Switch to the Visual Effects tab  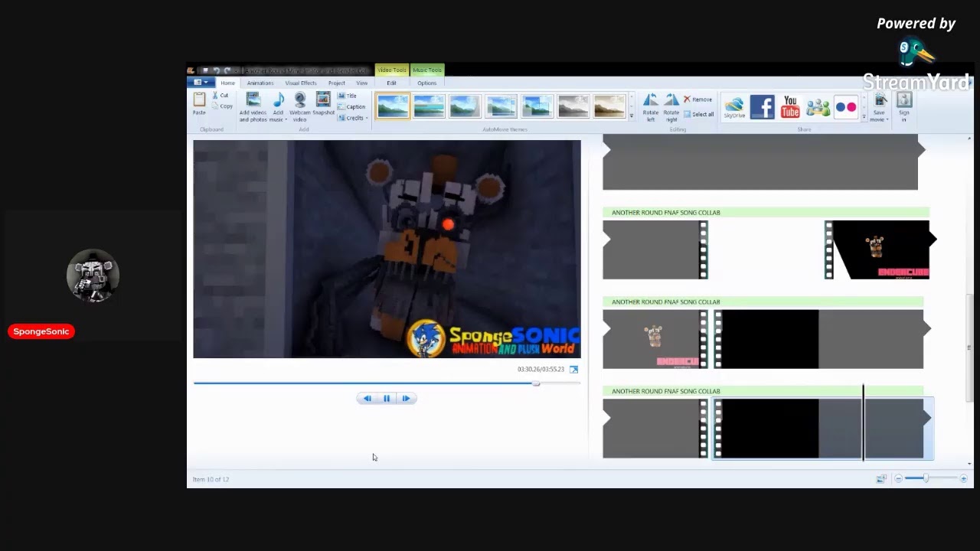(301, 83)
